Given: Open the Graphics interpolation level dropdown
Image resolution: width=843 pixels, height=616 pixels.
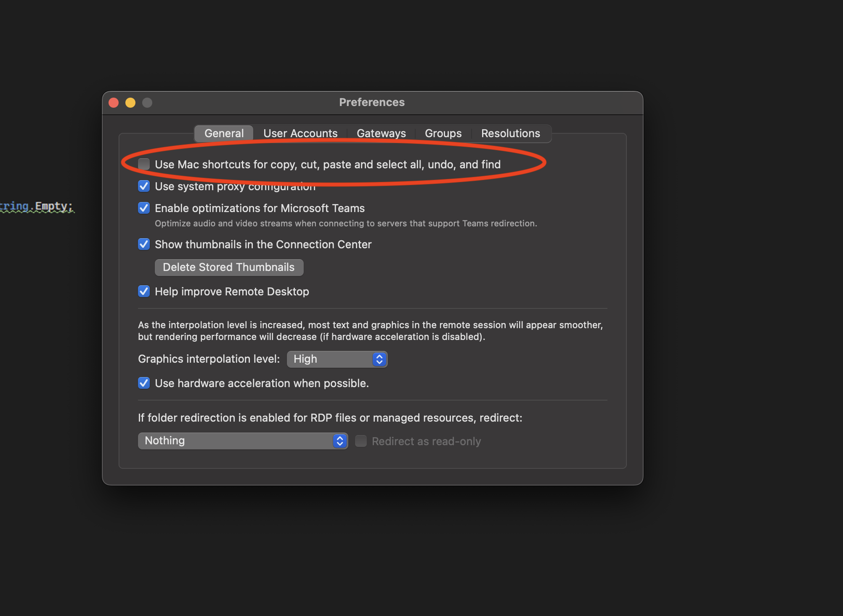Looking at the screenshot, I should (x=337, y=359).
